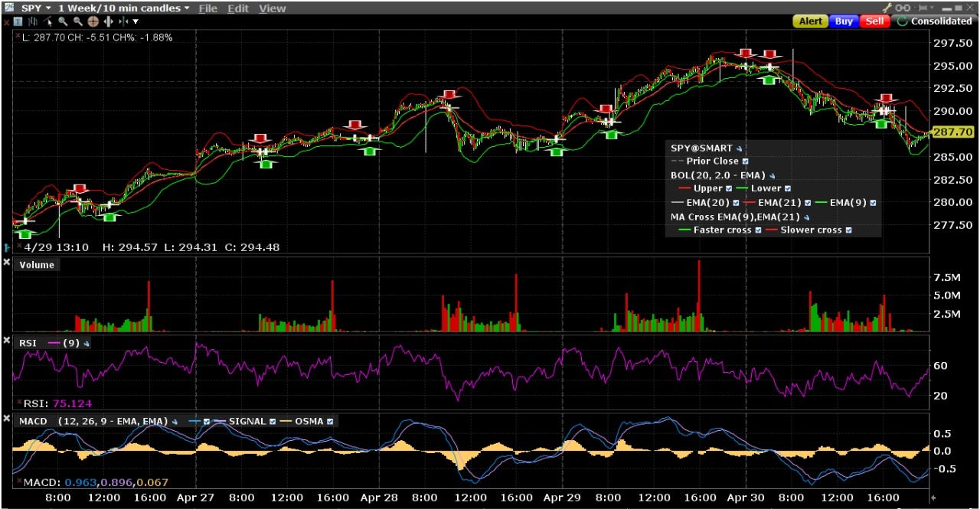Click the time axis scroll icon at far right

933,498
